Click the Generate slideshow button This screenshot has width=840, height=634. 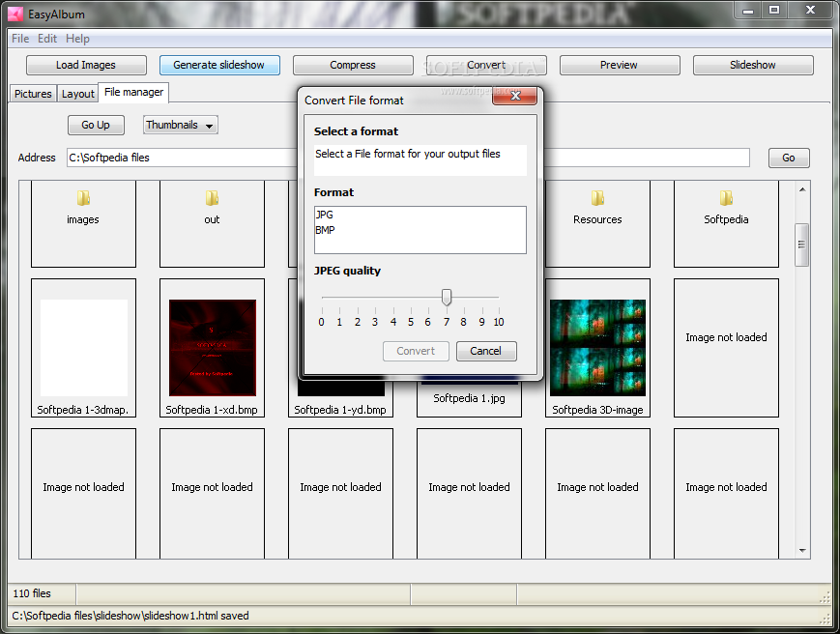(219, 65)
